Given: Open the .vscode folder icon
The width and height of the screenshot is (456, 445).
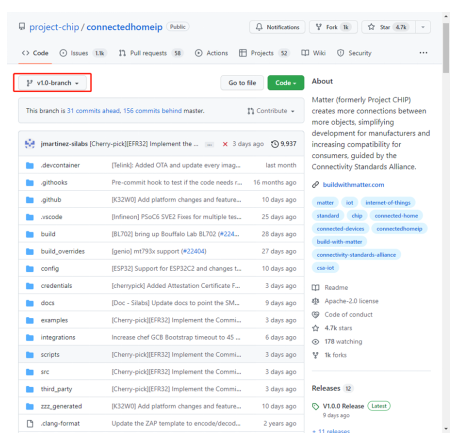Looking at the screenshot, I should pos(30,217).
